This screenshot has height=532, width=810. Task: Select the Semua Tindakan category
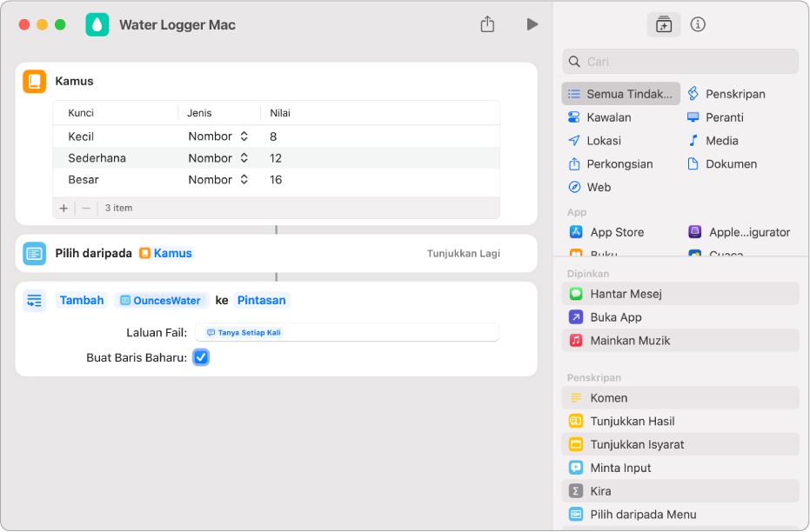[x=620, y=94]
